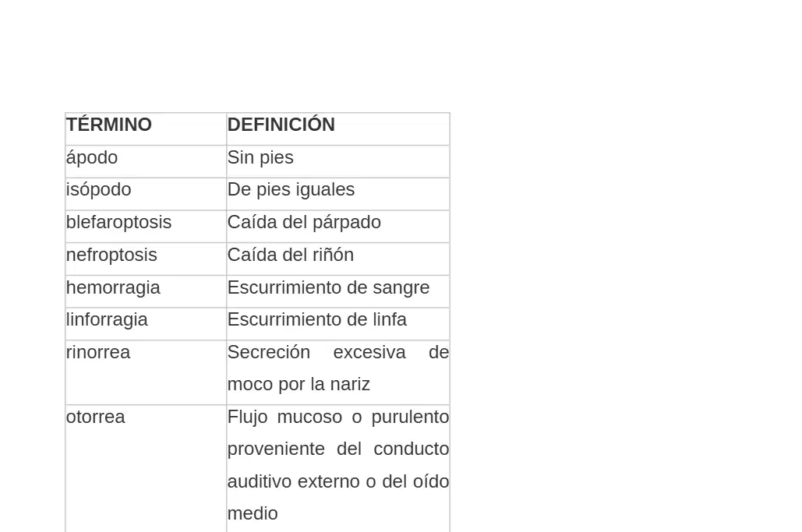This screenshot has width=802, height=532.
Task: Select the term ápodo
Action: coord(92,158)
